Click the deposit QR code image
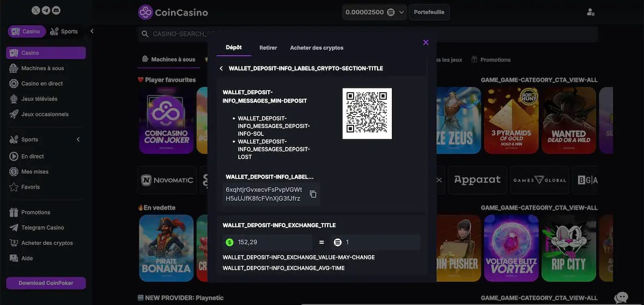Image resolution: width=644 pixels, height=305 pixels. 367,113
